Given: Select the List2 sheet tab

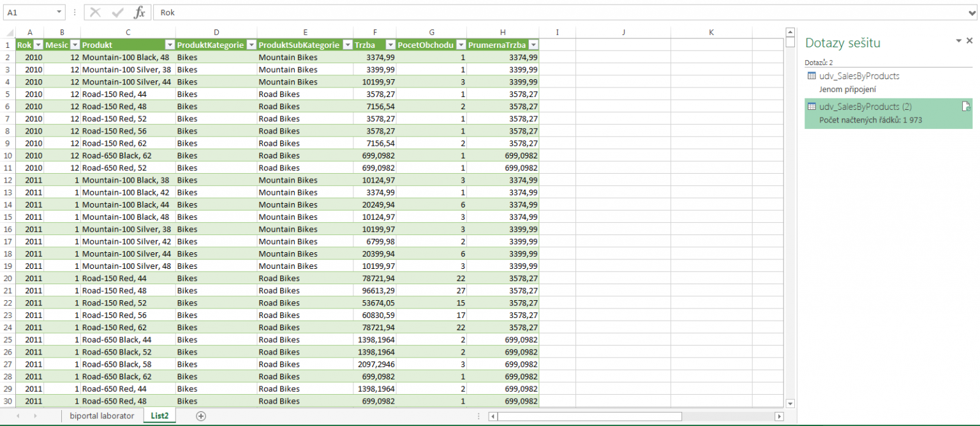Looking at the screenshot, I should click(160, 416).
